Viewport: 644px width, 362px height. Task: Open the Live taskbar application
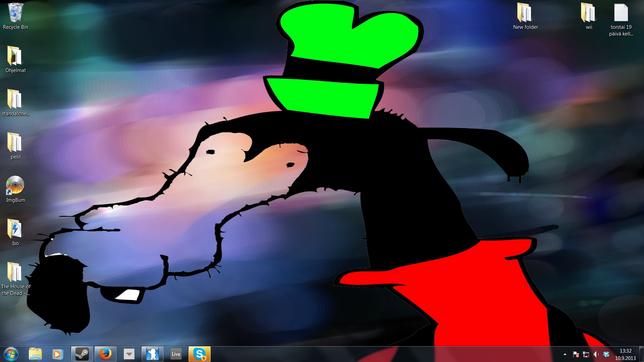[176, 354]
